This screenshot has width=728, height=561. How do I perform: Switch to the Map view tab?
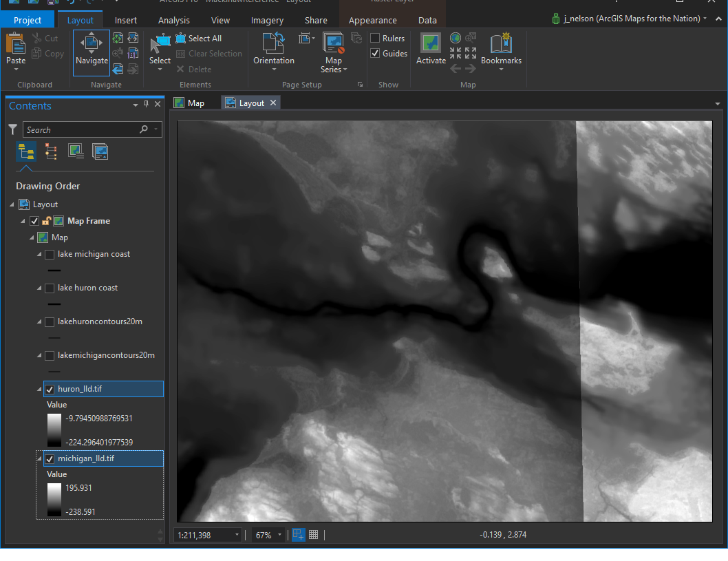[189, 103]
